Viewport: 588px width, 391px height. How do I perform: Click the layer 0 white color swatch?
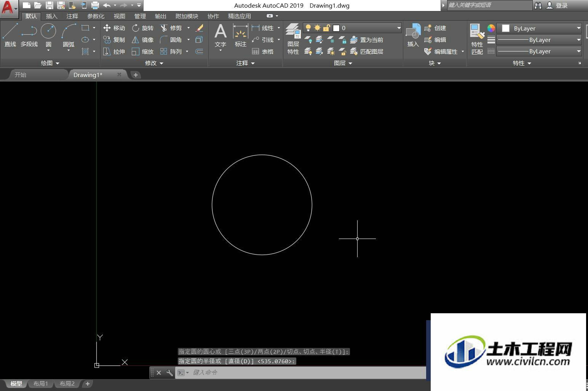(336, 28)
